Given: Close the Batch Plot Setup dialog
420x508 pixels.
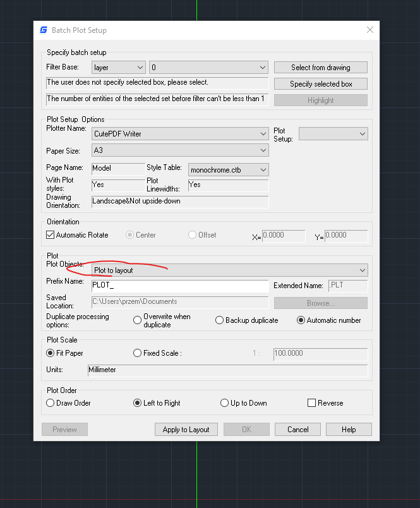Looking at the screenshot, I should 370,30.
